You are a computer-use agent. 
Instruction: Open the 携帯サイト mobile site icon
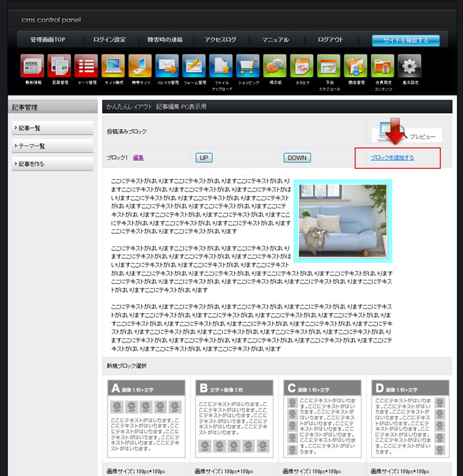pyautogui.click(x=140, y=67)
